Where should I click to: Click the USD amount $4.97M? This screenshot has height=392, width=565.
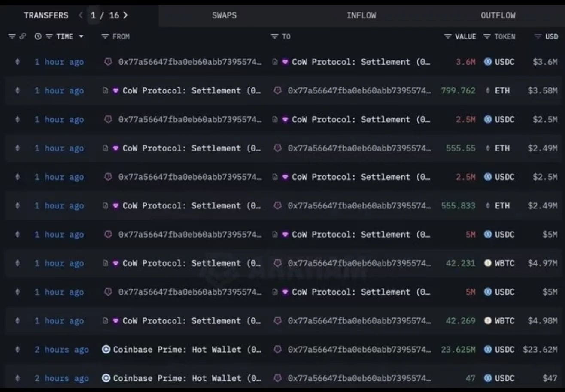tap(543, 263)
